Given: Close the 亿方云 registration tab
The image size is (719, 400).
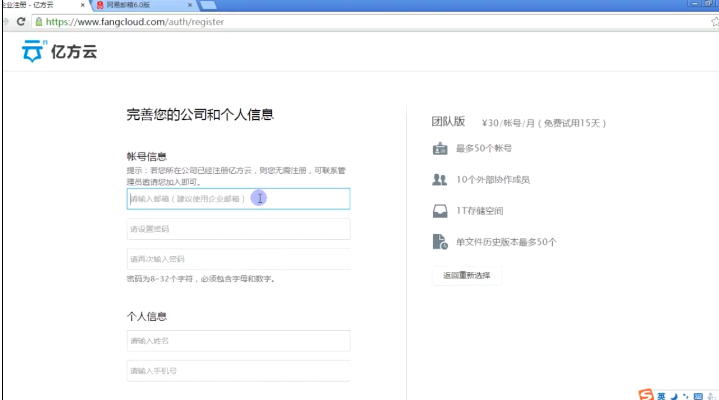Looking at the screenshot, I should [83, 5].
